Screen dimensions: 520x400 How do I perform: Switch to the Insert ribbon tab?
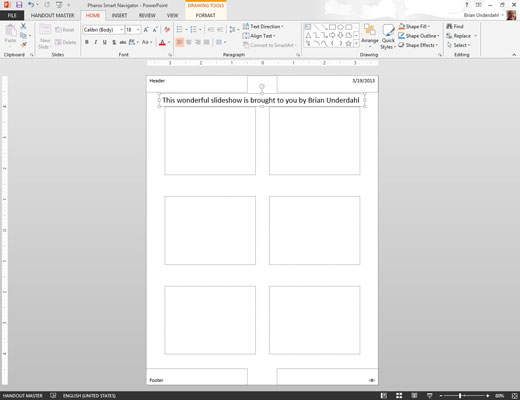tap(119, 15)
